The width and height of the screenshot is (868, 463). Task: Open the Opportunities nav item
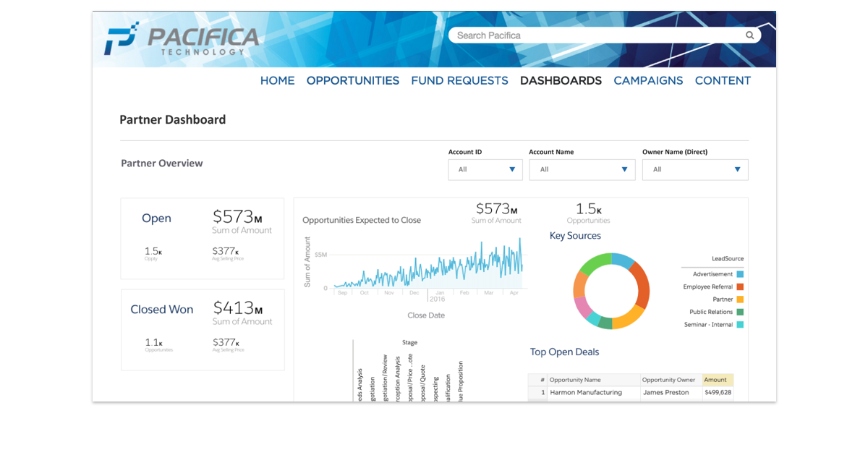(352, 81)
